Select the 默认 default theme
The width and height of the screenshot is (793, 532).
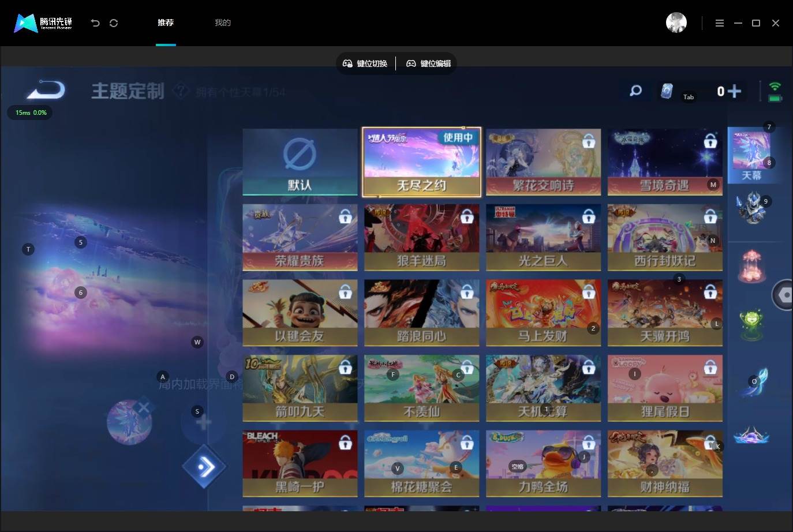tap(300, 162)
